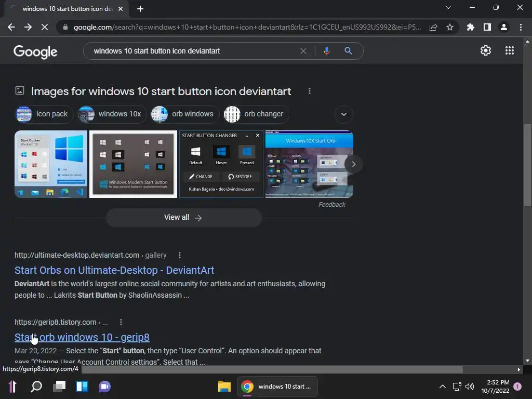Select the windows 10x filter chip
532x399 pixels.
click(111, 114)
